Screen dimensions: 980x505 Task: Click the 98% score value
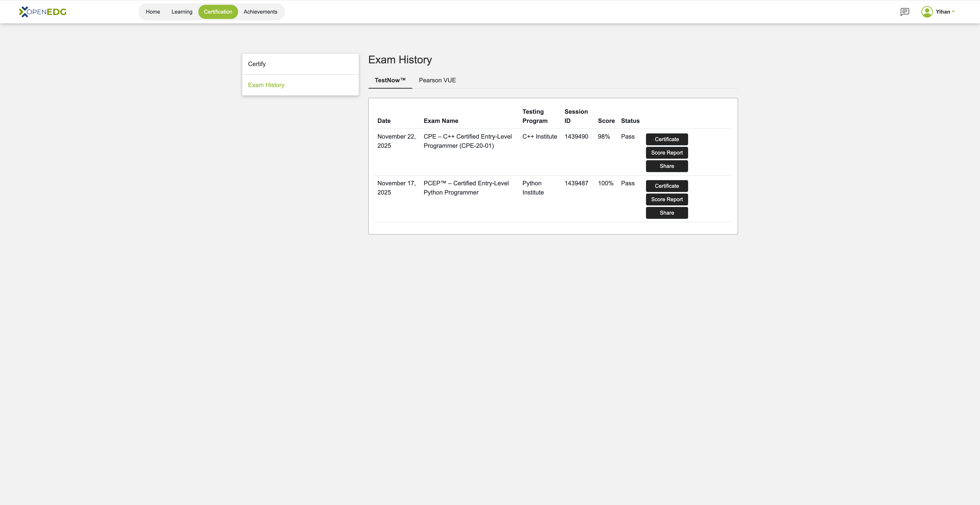click(x=604, y=137)
